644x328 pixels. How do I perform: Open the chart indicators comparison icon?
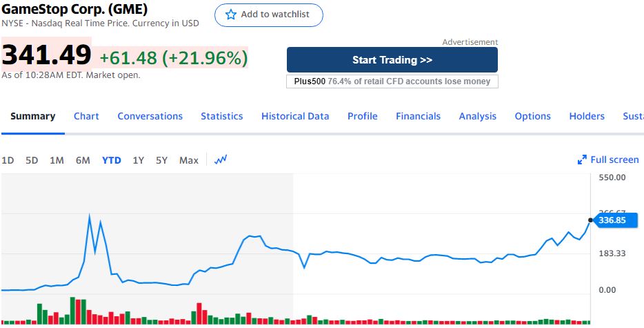[221, 160]
